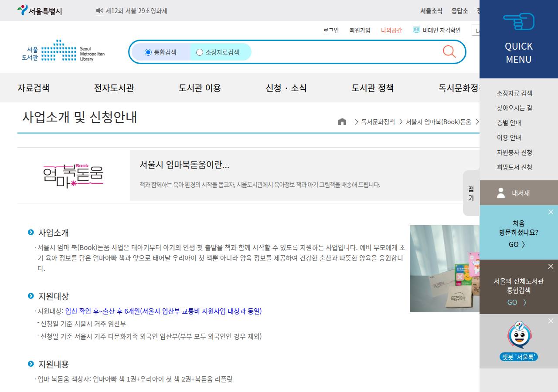
Task: Open the 챗봇 서울톡 mascot icon
Action: [x=519, y=335]
